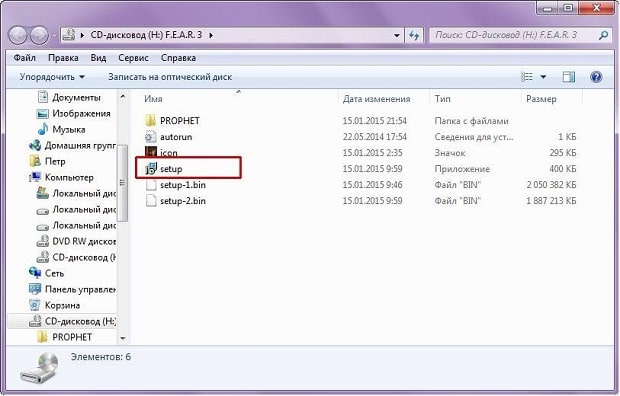Click the drive icon in address bar
The image size is (620, 396).
[69, 34]
